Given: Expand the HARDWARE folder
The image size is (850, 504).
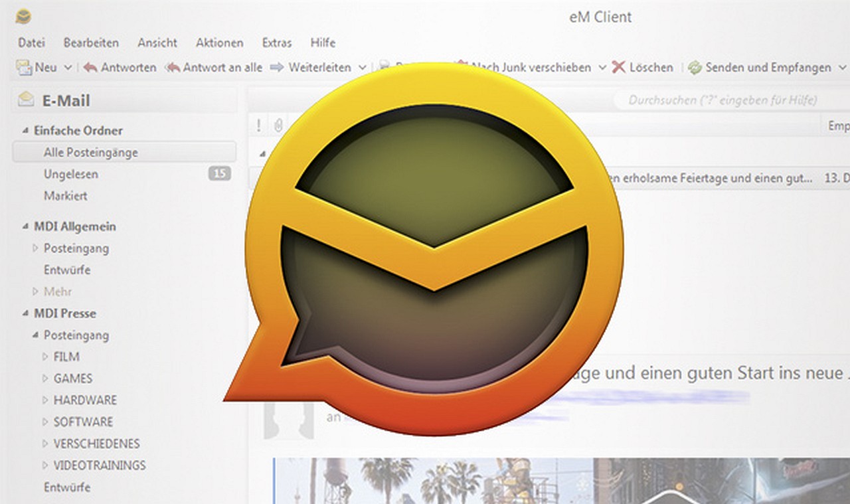Looking at the screenshot, I should (x=46, y=400).
